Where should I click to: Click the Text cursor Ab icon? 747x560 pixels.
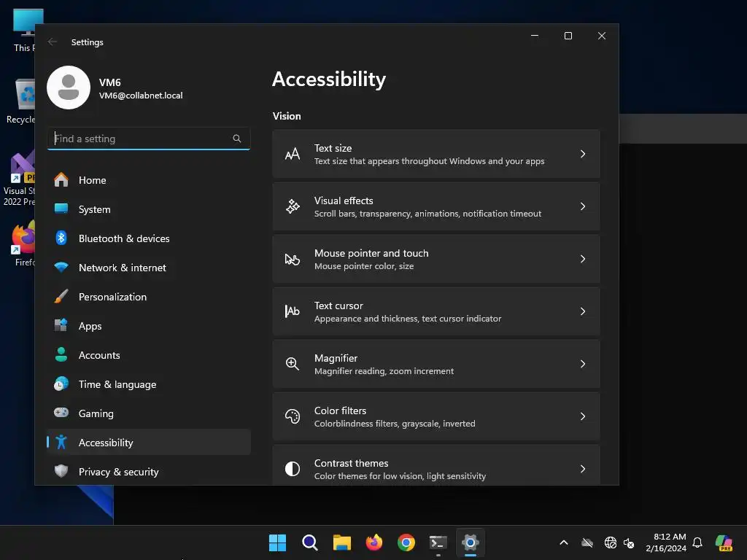(x=293, y=311)
